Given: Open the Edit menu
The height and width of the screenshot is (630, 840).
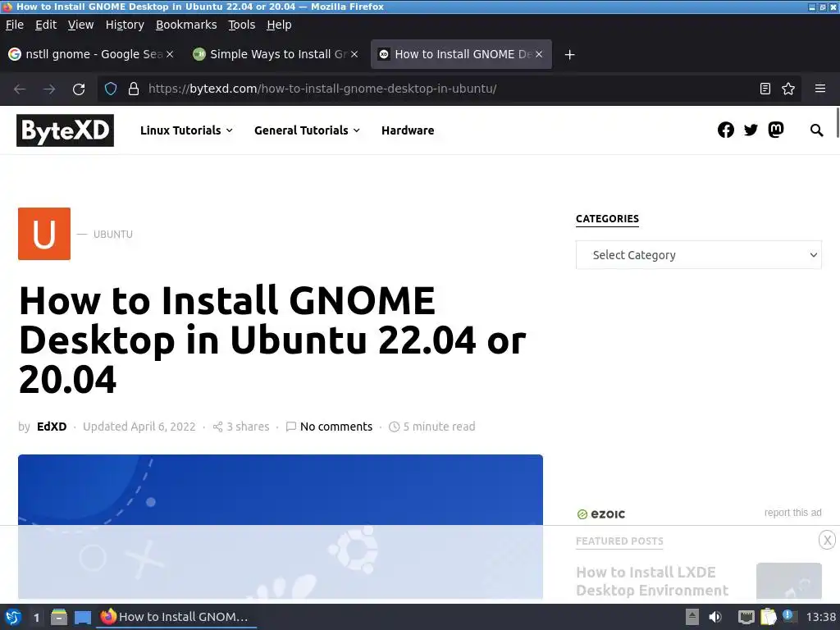Looking at the screenshot, I should tap(46, 25).
